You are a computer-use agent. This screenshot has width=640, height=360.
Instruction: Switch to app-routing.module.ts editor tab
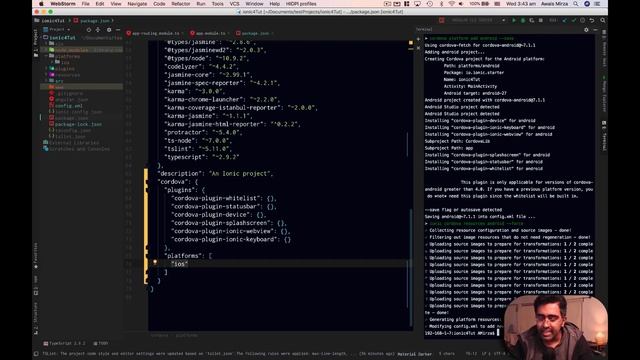point(156,33)
